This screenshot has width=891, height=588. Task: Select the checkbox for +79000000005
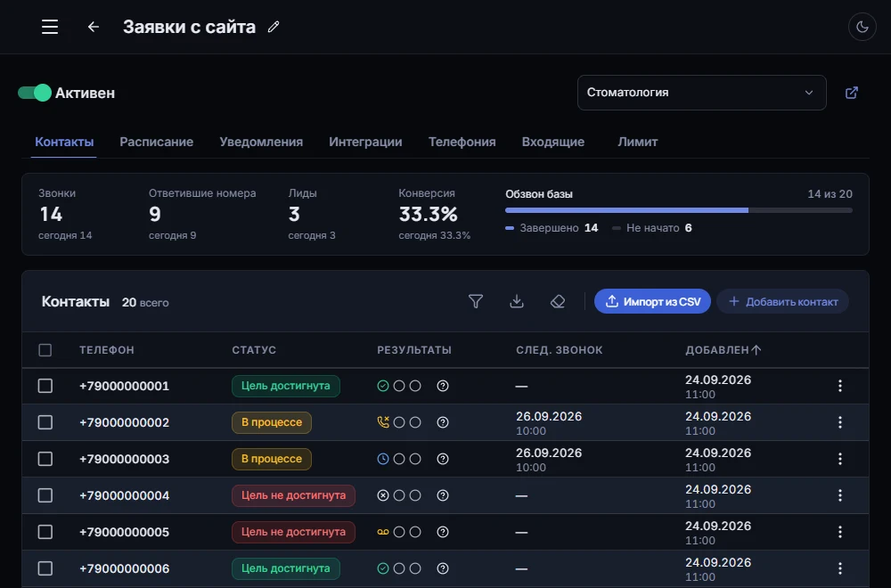tap(45, 532)
